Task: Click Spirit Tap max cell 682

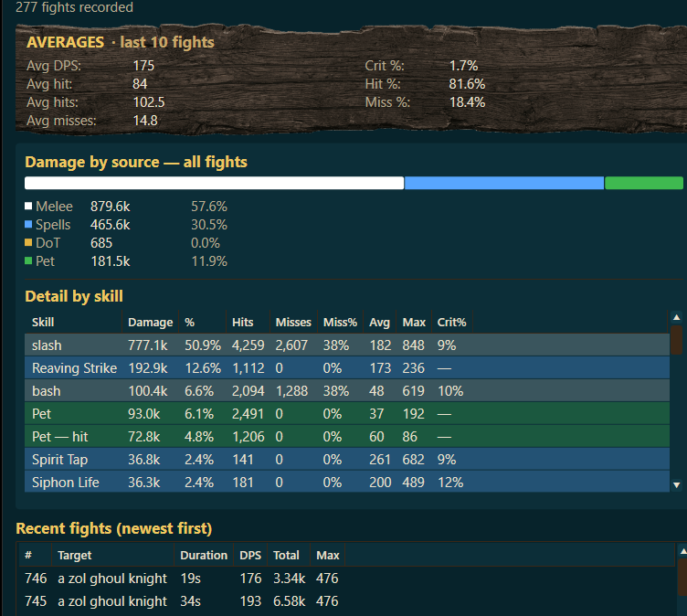Action: tap(413, 460)
